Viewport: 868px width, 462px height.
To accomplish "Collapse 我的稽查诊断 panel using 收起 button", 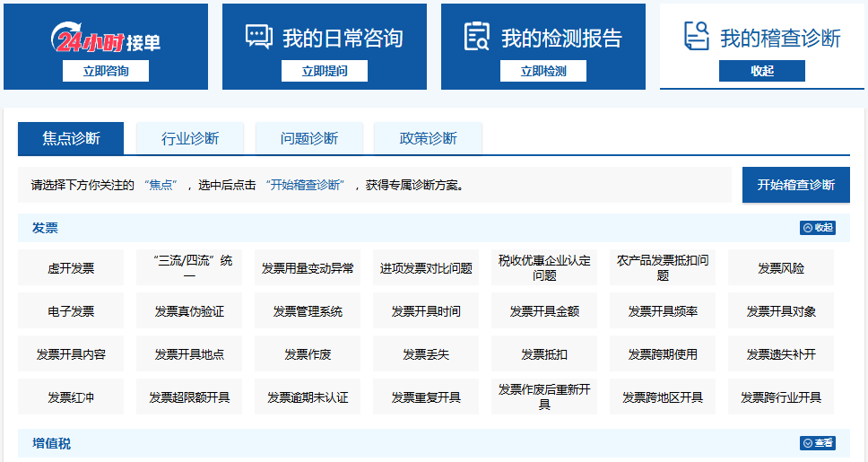I will click(761, 71).
